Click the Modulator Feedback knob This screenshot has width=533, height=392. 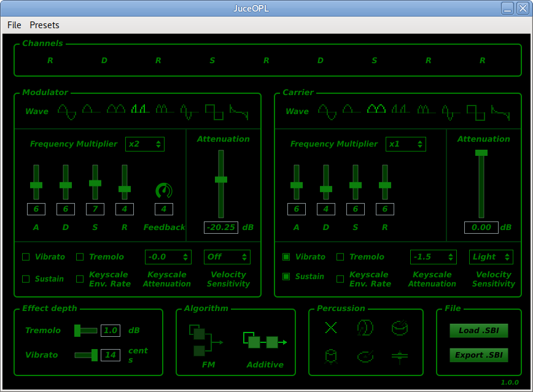point(164,191)
